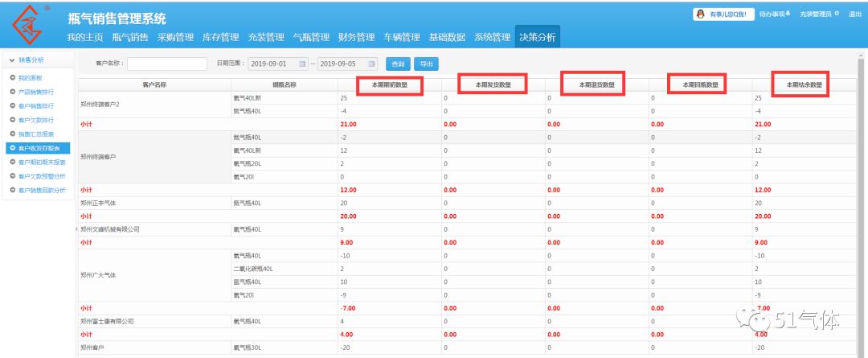Viewport: 868px width, 358px height.
Task: Open 待办事项 in the header
Action: coord(771,14)
